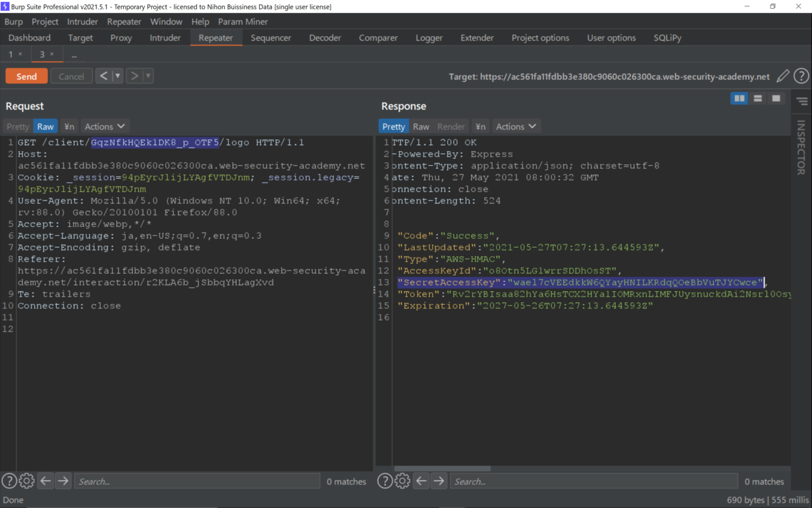Go to next match in Request
The height and width of the screenshot is (508, 812).
63,481
